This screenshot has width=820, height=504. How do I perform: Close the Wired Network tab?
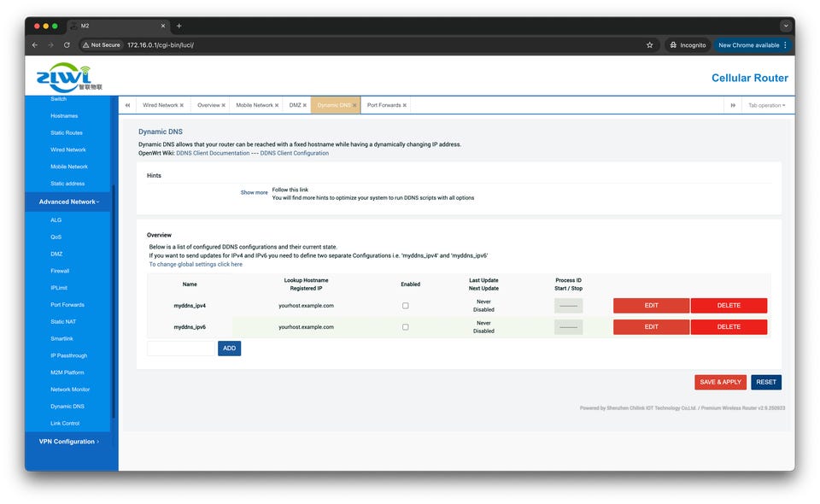click(x=182, y=106)
